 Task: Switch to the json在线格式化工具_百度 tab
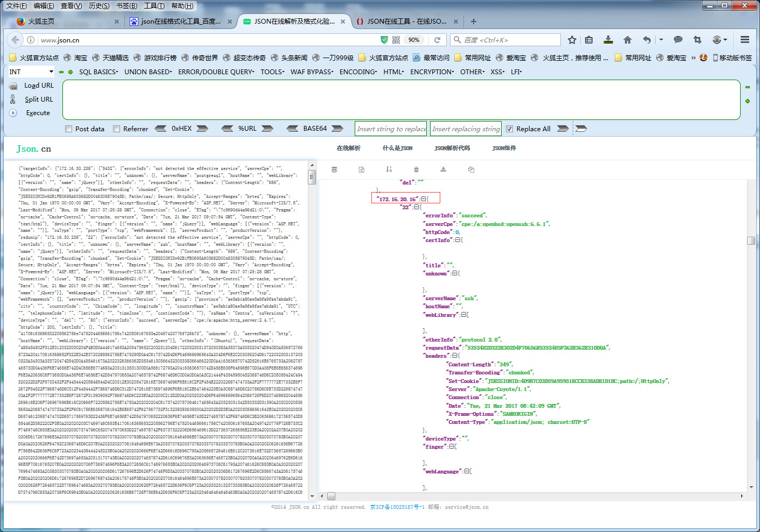click(x=181, y=22)
